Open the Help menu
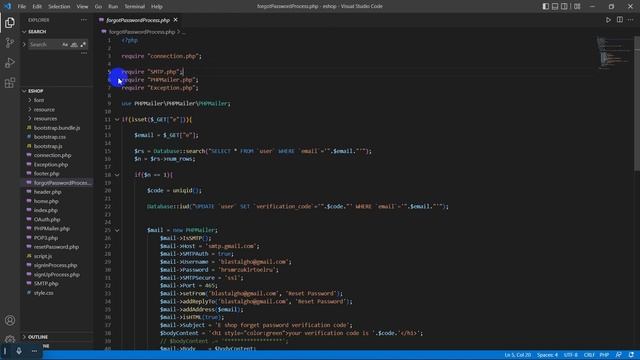This screenshot has width=640, height=360. (x=157, y=7)
